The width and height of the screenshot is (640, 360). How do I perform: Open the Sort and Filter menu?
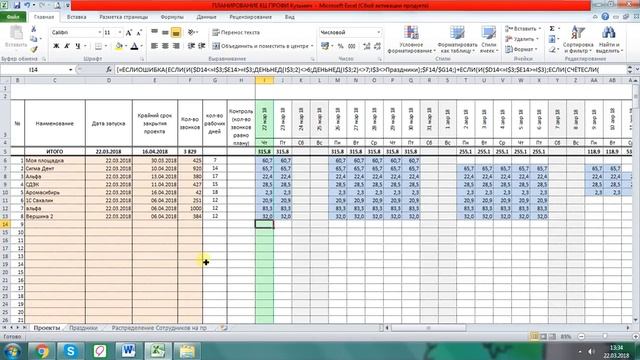[x=578, y=40]
